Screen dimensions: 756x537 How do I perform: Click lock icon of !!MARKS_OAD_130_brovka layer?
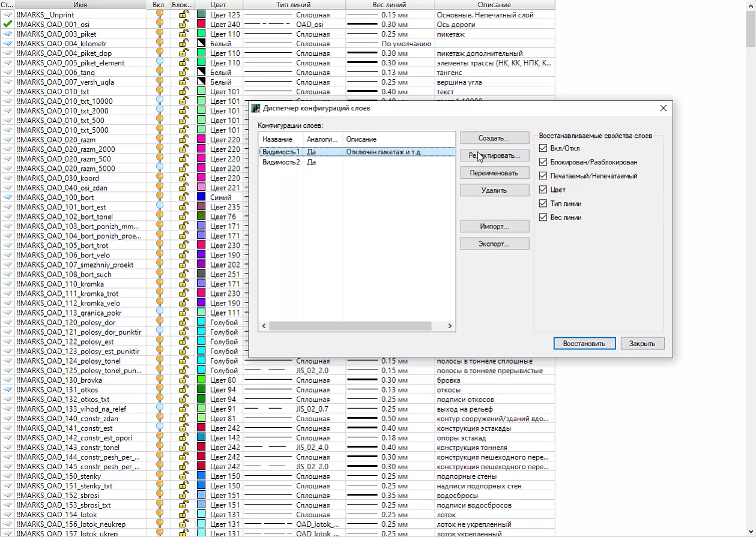pos(184,380)
